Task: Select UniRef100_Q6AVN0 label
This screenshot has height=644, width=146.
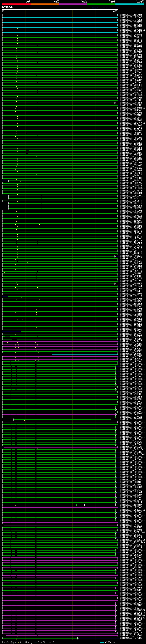Action: [131, 158]
